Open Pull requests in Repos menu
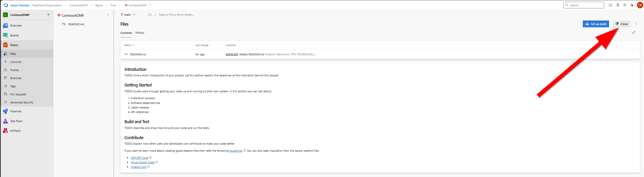 [18, 94]
